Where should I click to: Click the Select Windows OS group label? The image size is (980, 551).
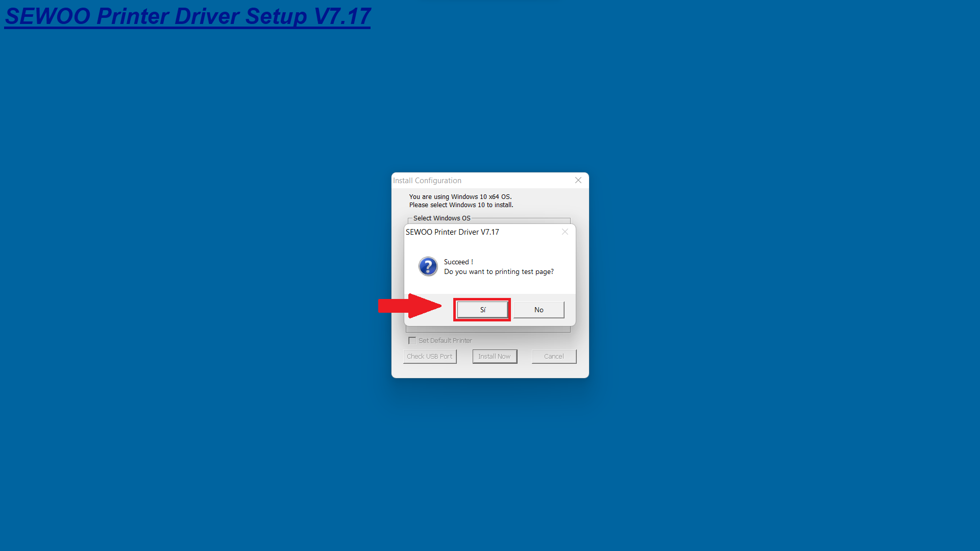pyautogui.click(x=442, y=218)
